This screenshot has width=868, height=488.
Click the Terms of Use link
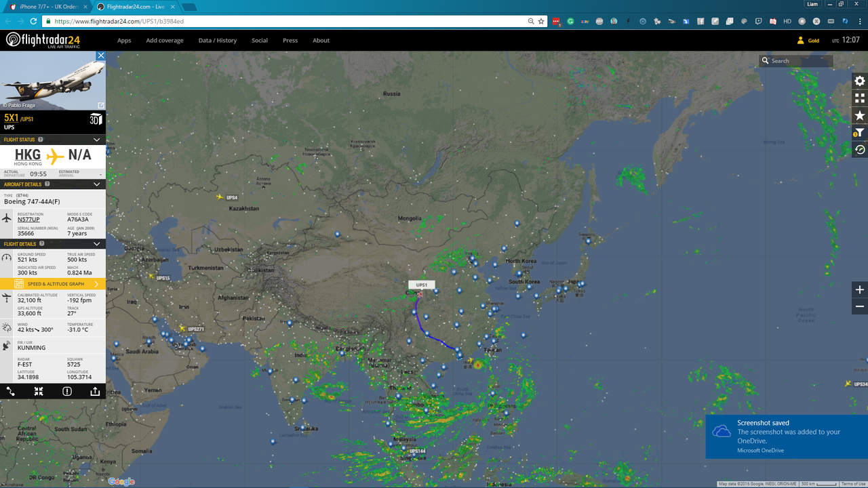(852, 484)
